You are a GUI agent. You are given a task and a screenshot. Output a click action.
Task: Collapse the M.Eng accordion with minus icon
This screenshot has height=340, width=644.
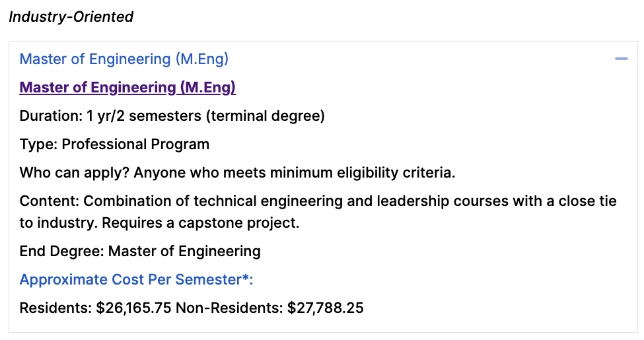coord(621,59)
